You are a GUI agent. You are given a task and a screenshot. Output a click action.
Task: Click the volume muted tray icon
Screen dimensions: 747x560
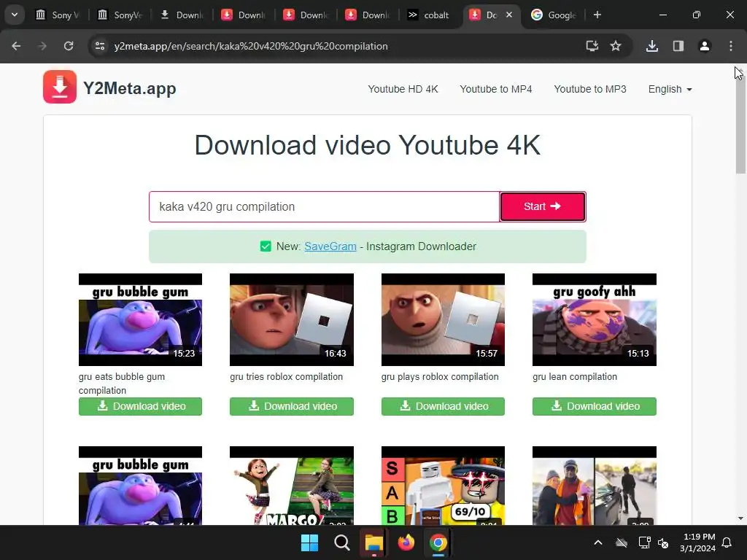[663, 542]
